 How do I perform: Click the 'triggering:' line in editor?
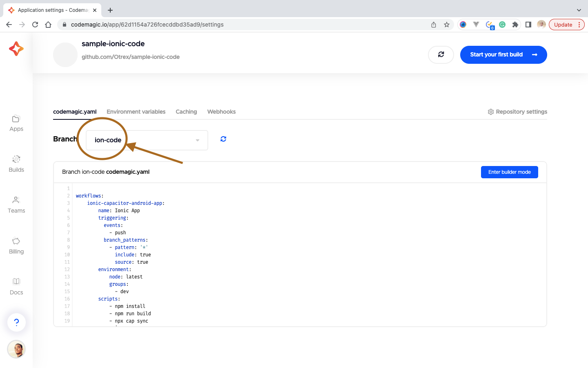pyautogui.click(x=113, y=218)
